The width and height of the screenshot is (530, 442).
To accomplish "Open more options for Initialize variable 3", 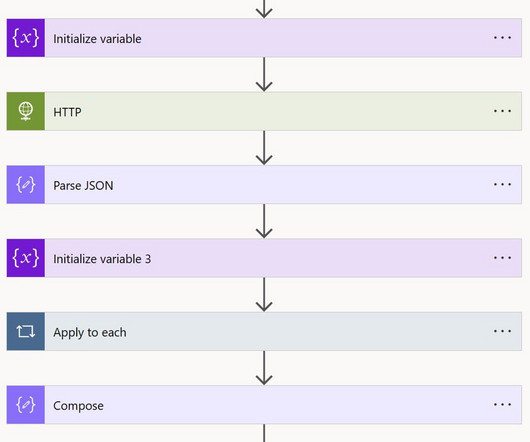I will pyautogui.click(x=502, y=257).
